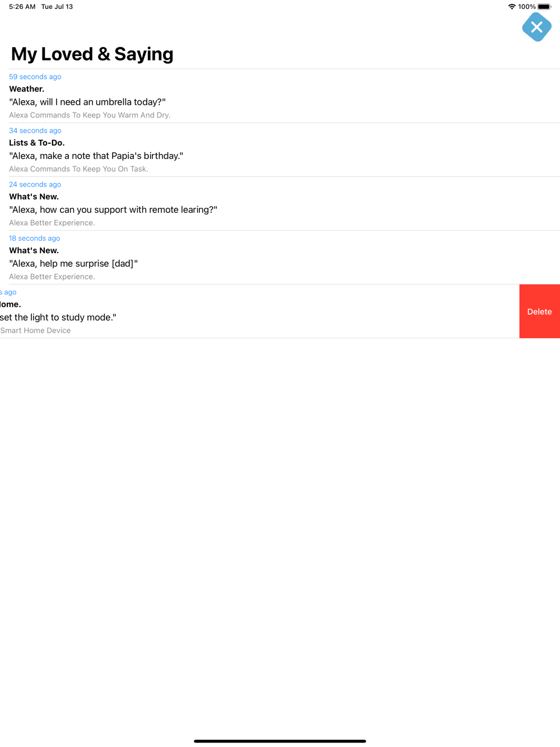
Task: Click the home indicator bar
Action: tap(280, 741)
